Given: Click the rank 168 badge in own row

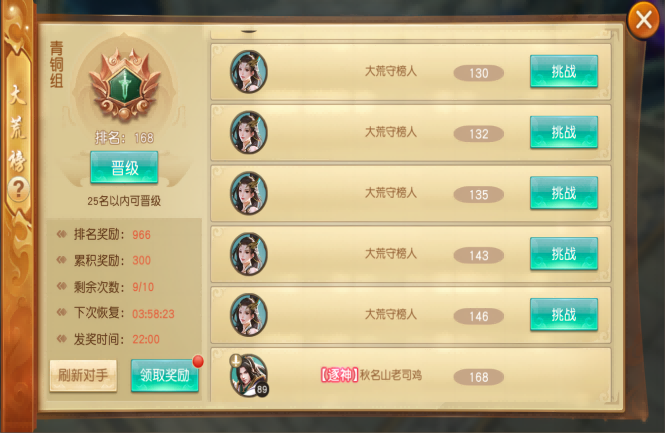Looking at the screenshot, I should click(x=479, y=377).
